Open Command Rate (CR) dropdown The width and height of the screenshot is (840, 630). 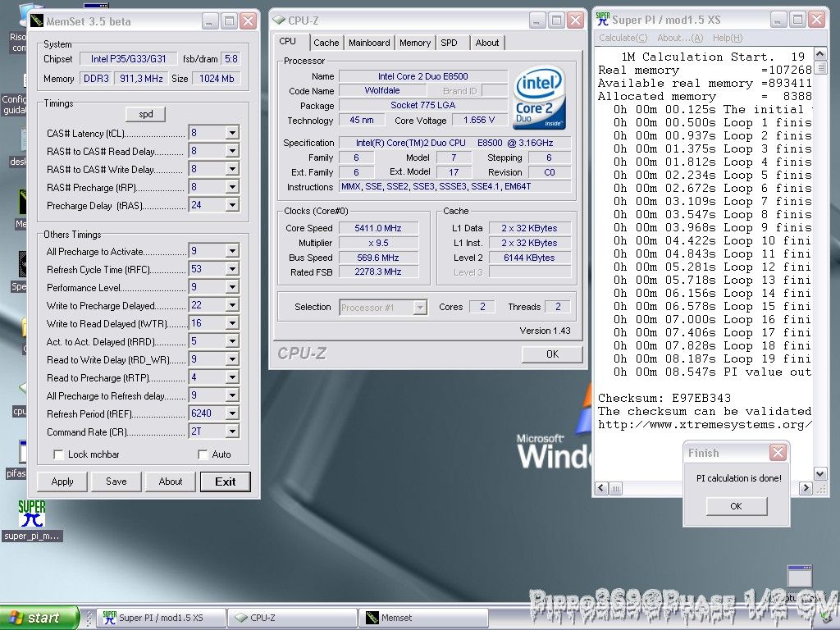[x=232, y=431]
